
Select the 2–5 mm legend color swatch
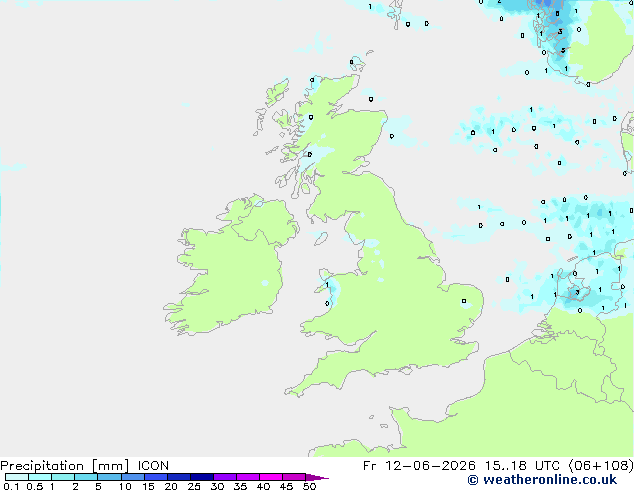(x=86, y=477)
